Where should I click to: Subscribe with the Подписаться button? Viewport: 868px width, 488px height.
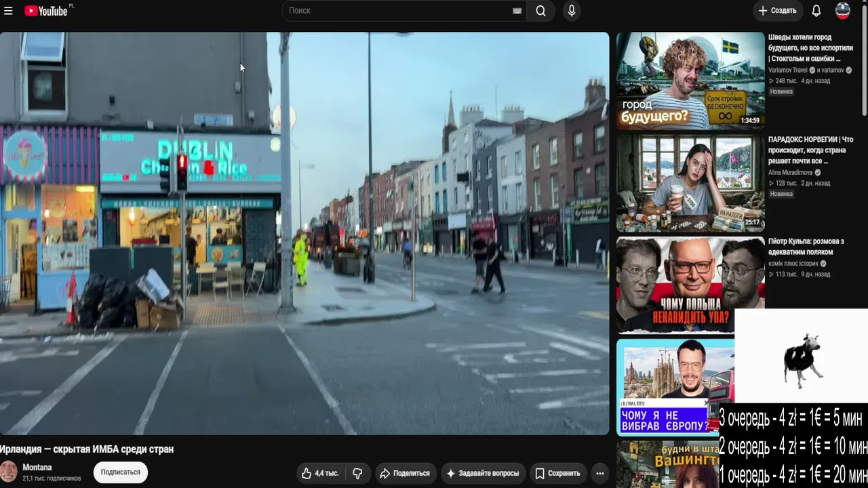click(121, 472)
